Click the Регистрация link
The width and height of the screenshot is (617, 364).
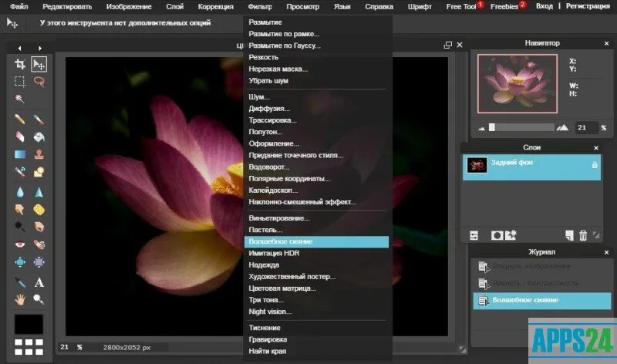point(588,6)
